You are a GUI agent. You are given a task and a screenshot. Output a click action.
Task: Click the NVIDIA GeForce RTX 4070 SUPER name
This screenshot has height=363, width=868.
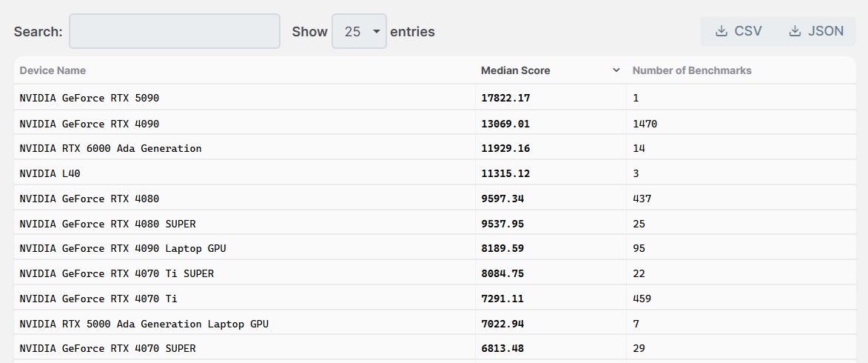click(107, 348)
